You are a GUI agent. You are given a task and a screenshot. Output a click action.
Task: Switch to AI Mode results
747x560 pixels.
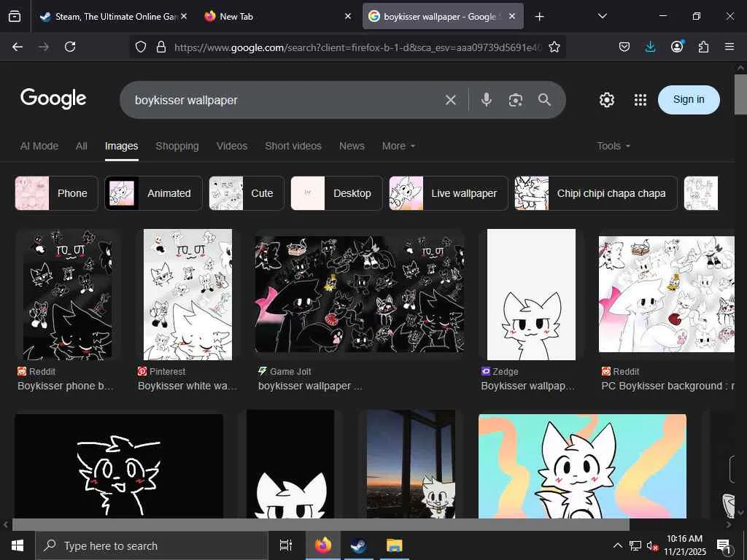point(39,146)
